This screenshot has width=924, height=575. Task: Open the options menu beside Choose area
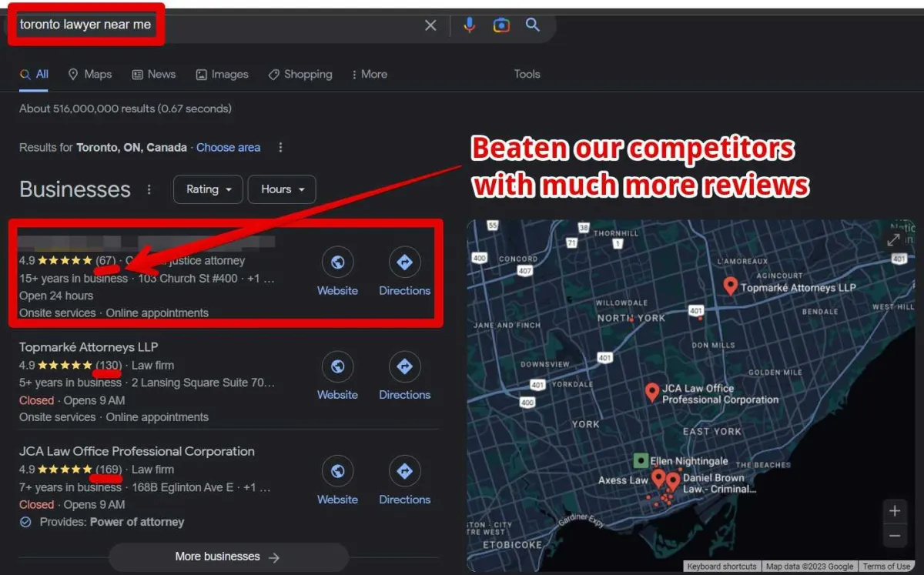280,147
